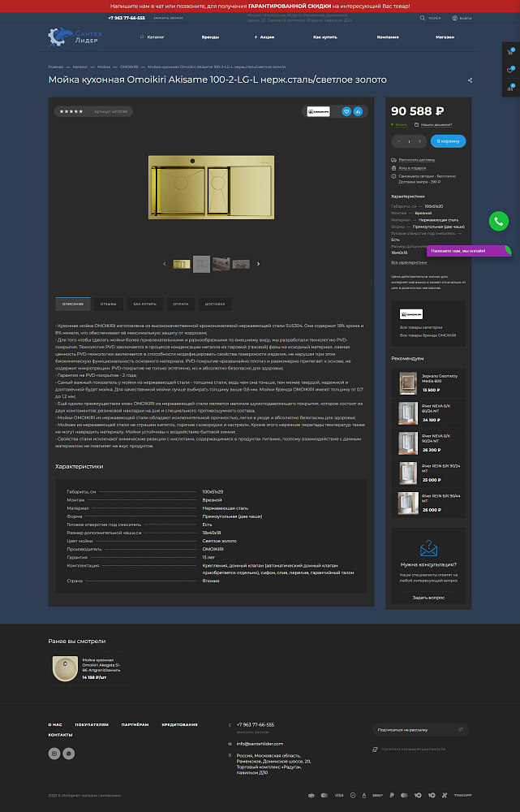Image resolution: width=520 pixels, height=812 pixels.
Task: Open the side cart icon
Action: [x=511, y=51]
